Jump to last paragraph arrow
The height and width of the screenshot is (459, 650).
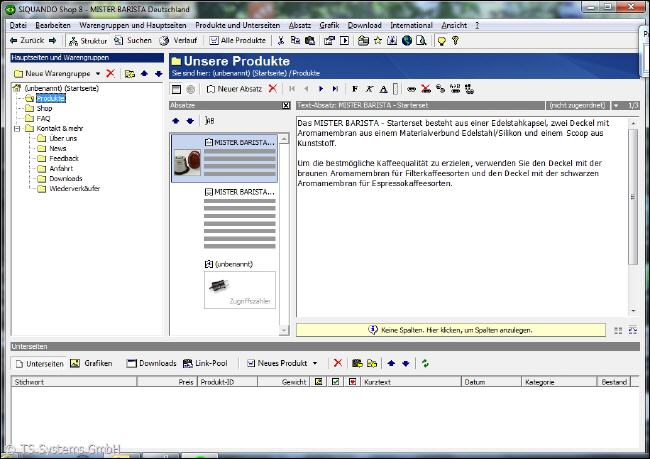[335, 89]
